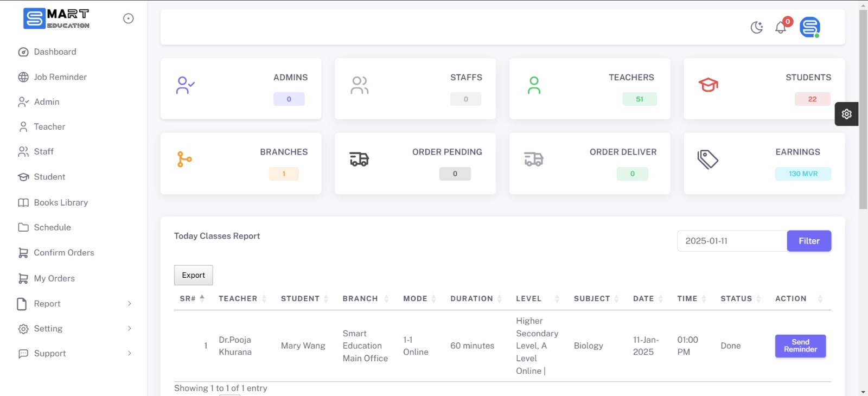Go to Job Reminder page

click(60, 77)
